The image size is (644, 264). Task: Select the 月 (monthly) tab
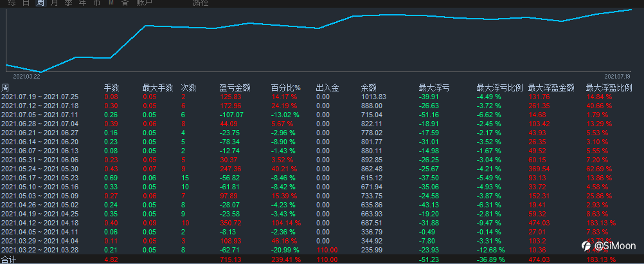pos(54,3)
